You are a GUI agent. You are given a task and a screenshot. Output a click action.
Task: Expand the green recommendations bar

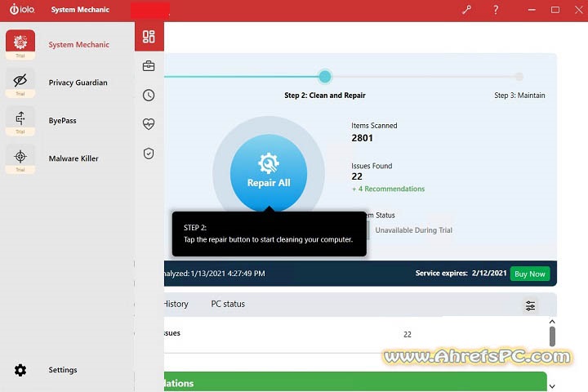[x=355, y=382]
